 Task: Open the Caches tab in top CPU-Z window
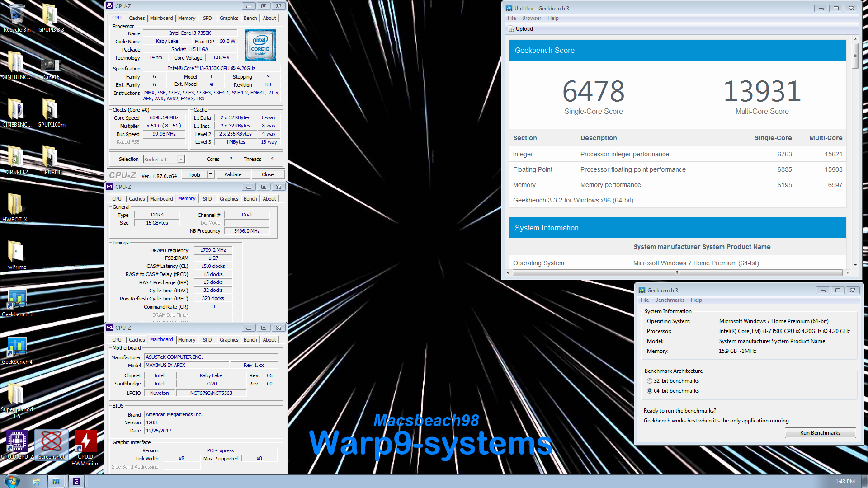click(137, 18)
